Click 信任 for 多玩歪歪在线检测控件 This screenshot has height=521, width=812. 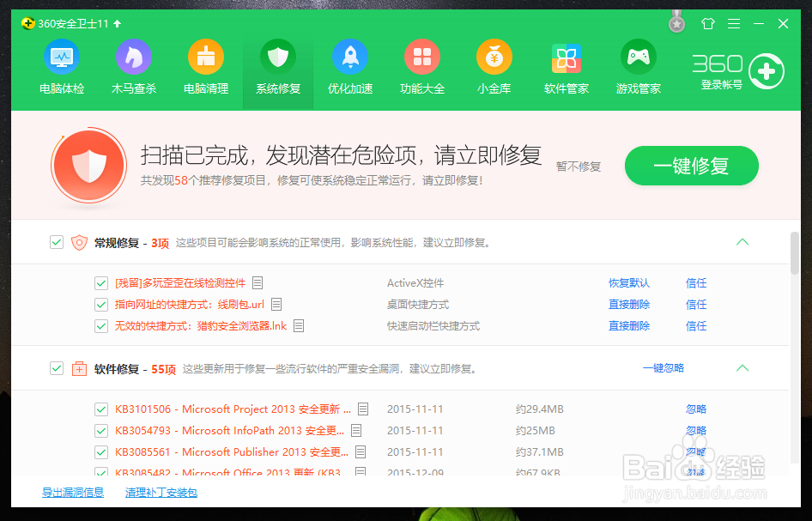(696, 283)
